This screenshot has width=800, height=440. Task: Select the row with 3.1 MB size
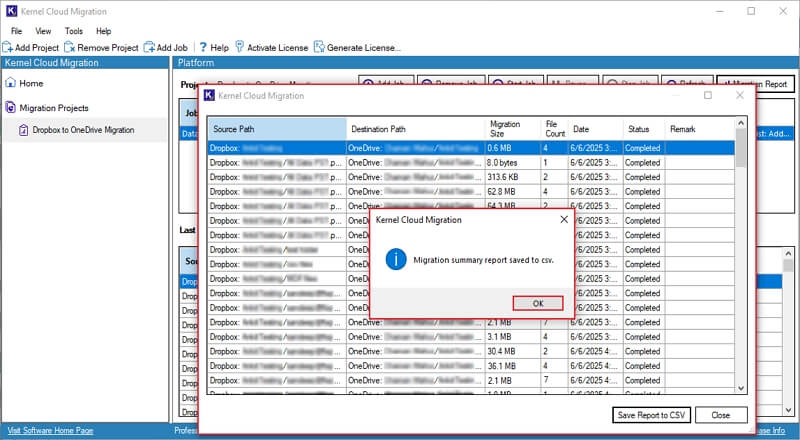click(x=471, y=337)
